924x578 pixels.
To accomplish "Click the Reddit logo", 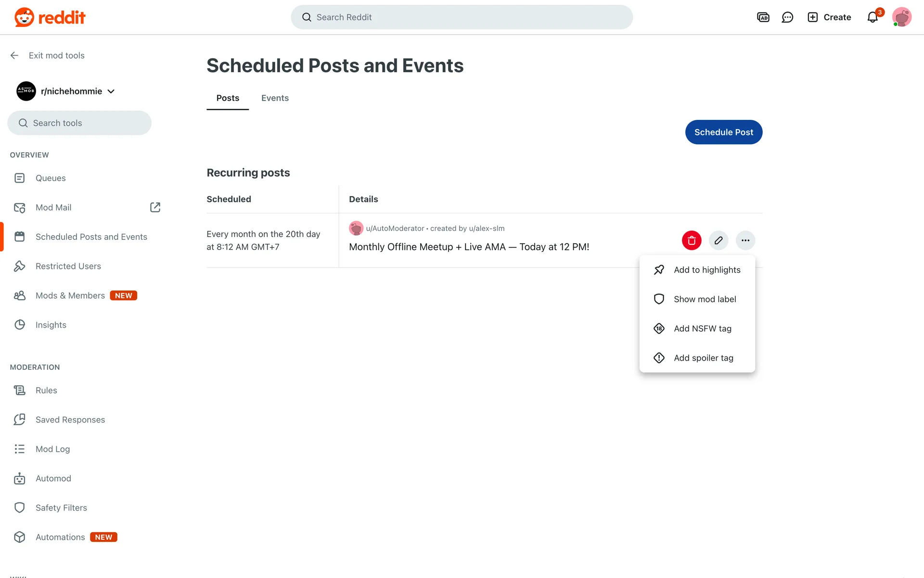I will (50, 17).
